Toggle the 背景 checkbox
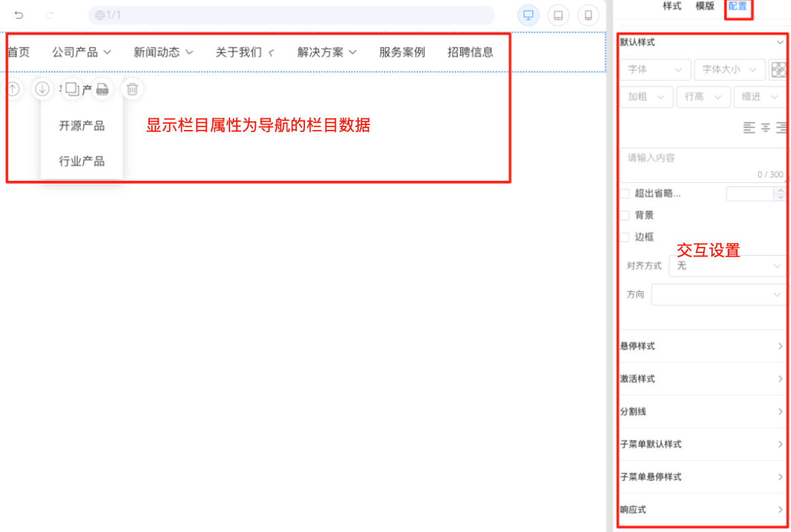The height and width of the screenshot is (532, 791). 625,216
